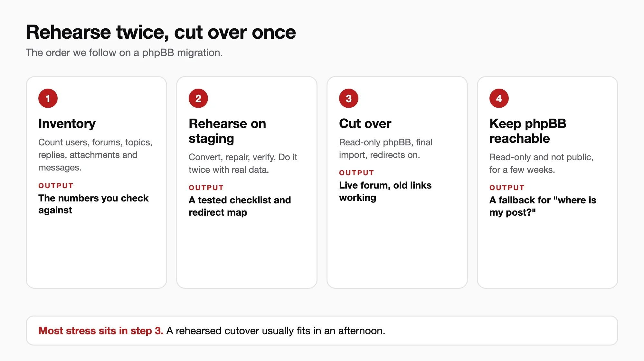The height and width of the screenshot is (361, 644).
Task: Click the red step 1 circle badge
Action: pyautogui.click(x=48, y=98)
